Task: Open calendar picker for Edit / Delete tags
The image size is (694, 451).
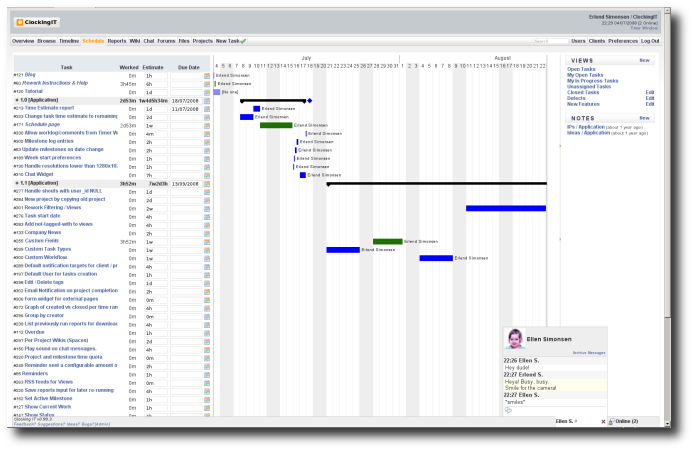Action: (207, 283)
